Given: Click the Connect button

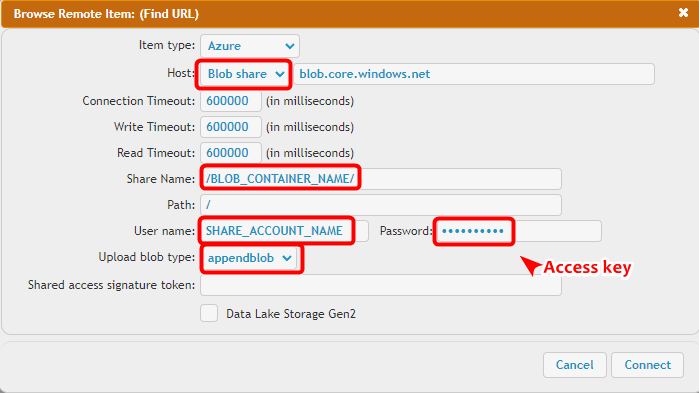Looking at the screenshot, I should point(647,365).
